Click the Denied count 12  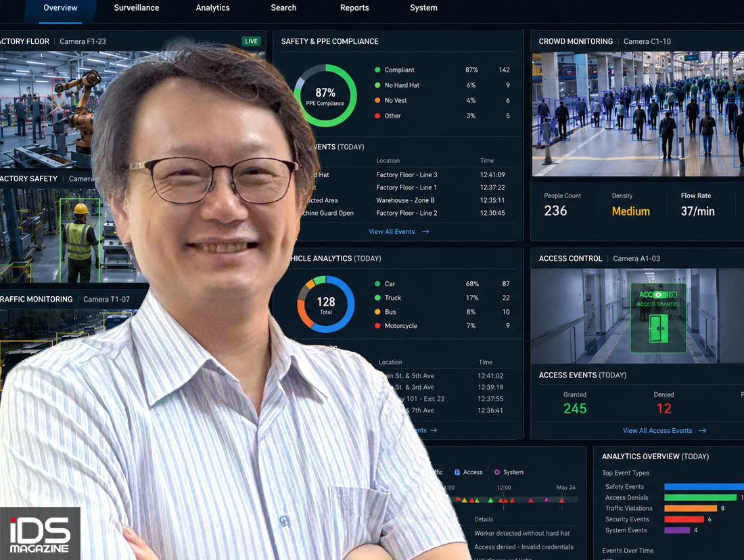click(x=664, y=409)
